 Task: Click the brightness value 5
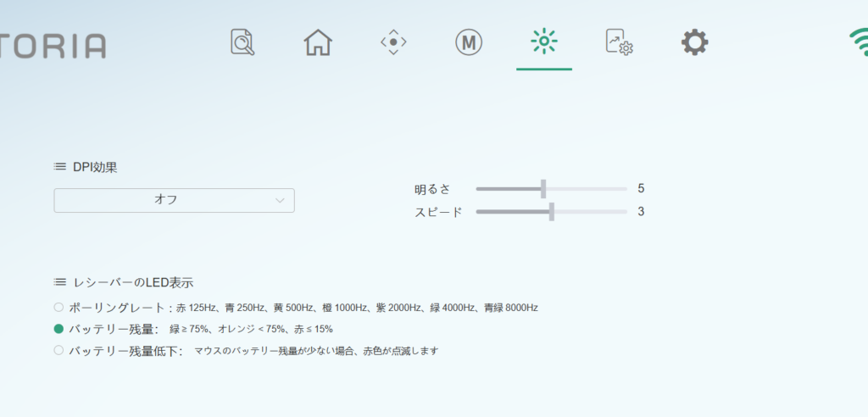[641, 188]
